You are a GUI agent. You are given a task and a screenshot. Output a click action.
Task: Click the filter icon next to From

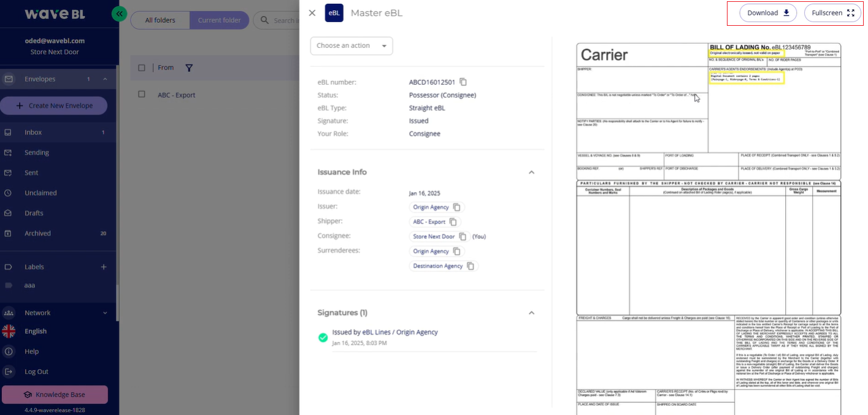(189, 68)
